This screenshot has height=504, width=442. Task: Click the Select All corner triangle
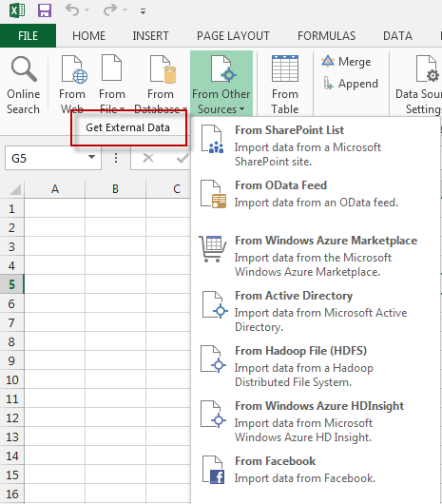[15, 189]
